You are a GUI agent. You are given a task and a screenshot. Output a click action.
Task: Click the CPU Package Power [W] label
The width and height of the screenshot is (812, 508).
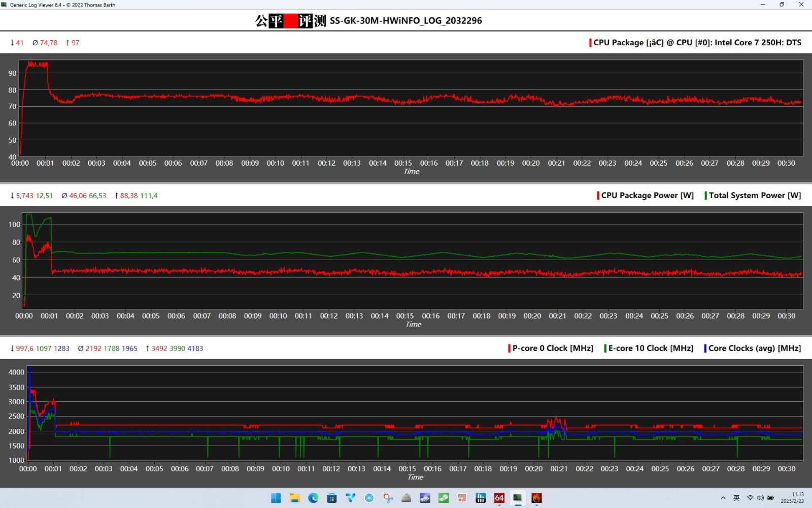coord(647,196)
